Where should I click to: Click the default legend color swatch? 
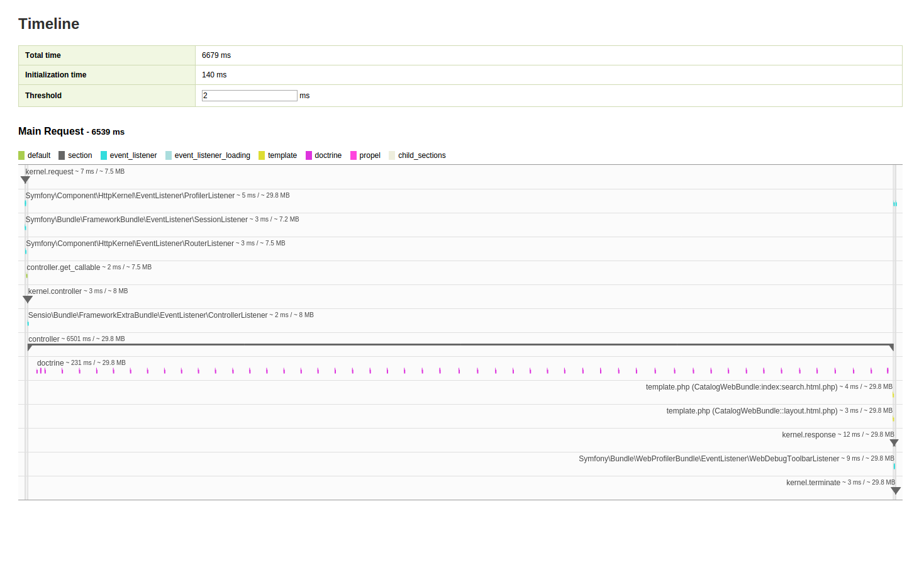(21, 155)
